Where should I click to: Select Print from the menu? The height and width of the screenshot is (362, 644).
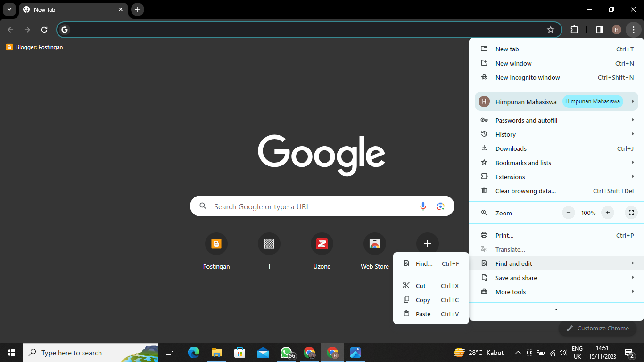point(556,235)
